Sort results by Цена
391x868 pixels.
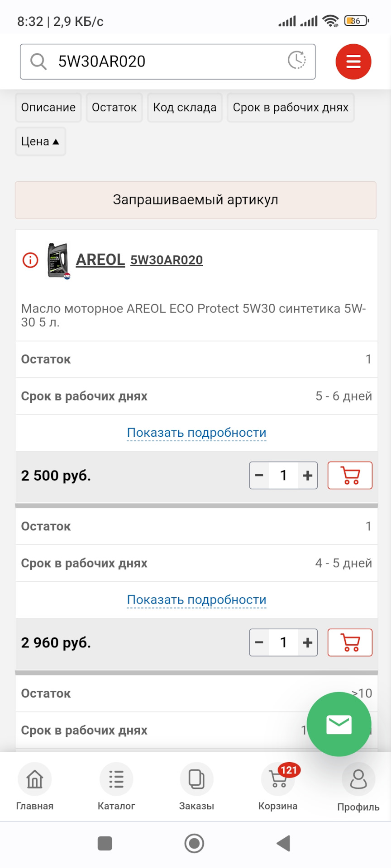coord(40,142)
